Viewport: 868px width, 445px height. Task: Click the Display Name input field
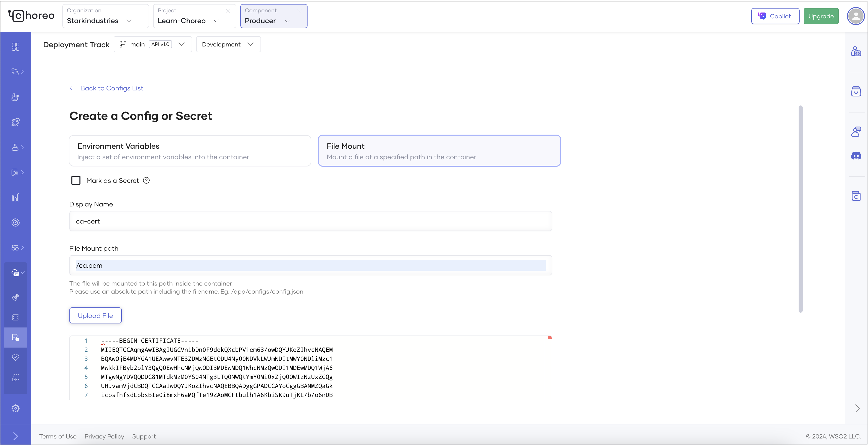click(x=310, y=221)
